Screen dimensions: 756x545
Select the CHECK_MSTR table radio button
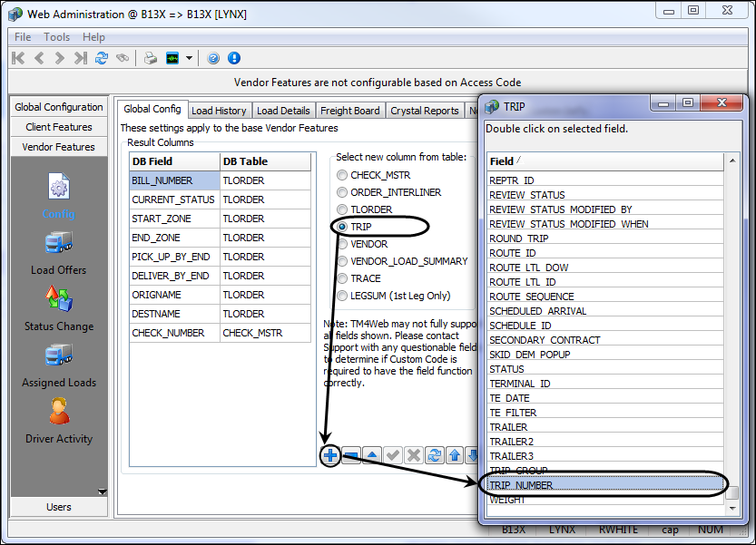click(x=342, y=175)
